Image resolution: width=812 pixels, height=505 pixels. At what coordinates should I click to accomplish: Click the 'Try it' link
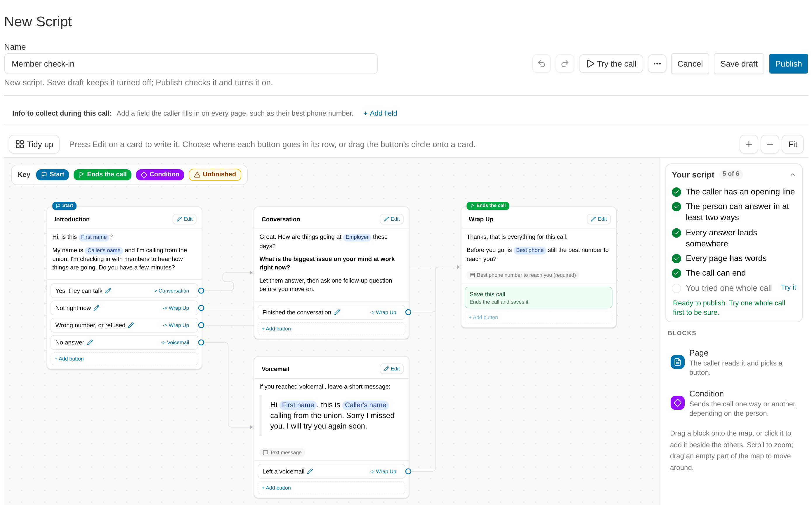[788, 287]
